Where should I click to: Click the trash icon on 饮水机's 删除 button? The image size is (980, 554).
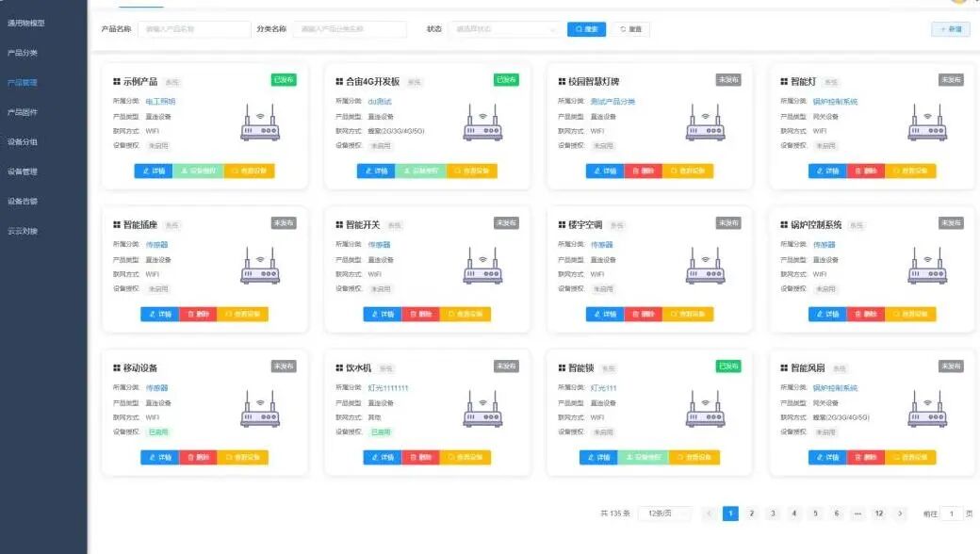tap(413, 455)
